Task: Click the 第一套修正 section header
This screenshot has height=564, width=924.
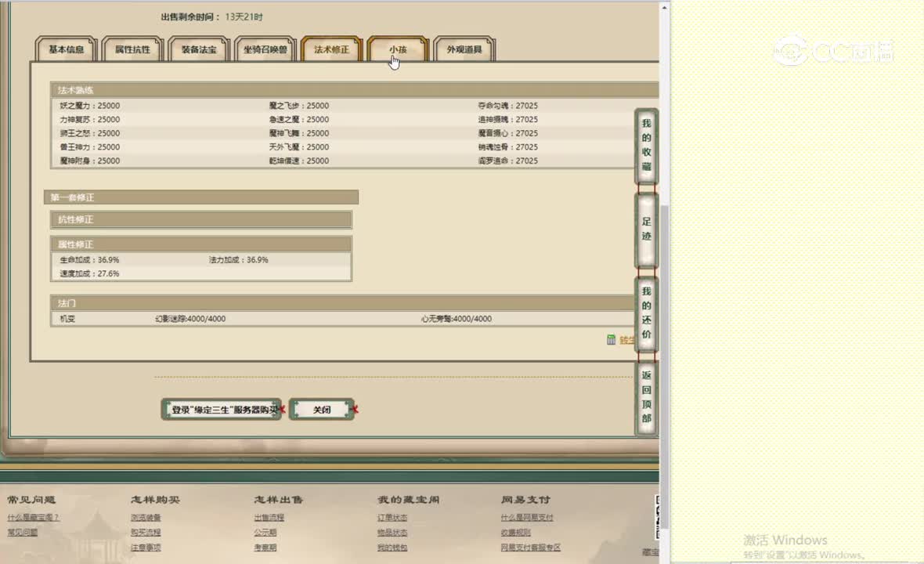Action: click(201, 197)
